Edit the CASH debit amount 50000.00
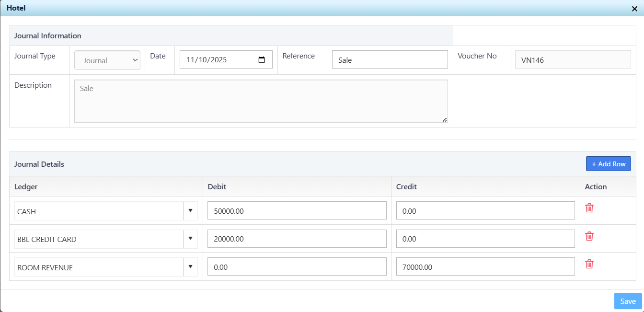This screenshot has height=312, width=644. click(x=297, y=211)
